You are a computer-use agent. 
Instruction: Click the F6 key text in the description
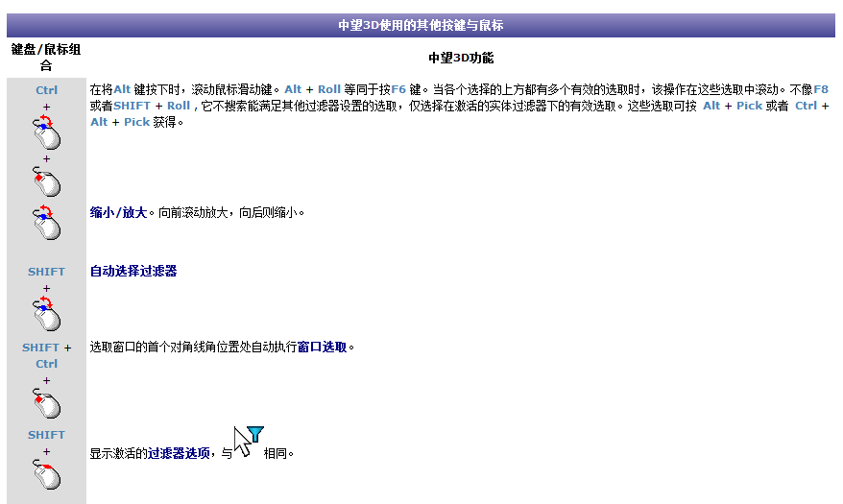[398, 89]
